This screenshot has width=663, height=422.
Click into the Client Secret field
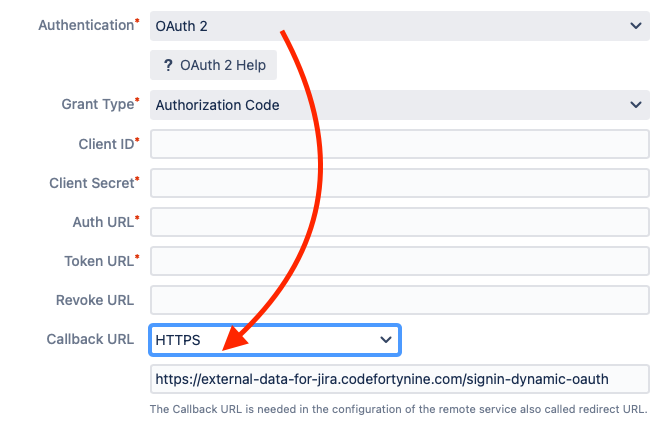tap(399, 183)
